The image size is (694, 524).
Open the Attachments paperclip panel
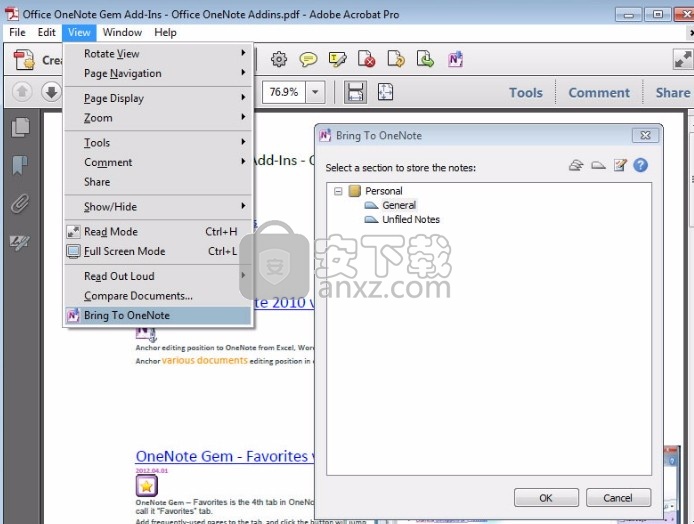20,204
